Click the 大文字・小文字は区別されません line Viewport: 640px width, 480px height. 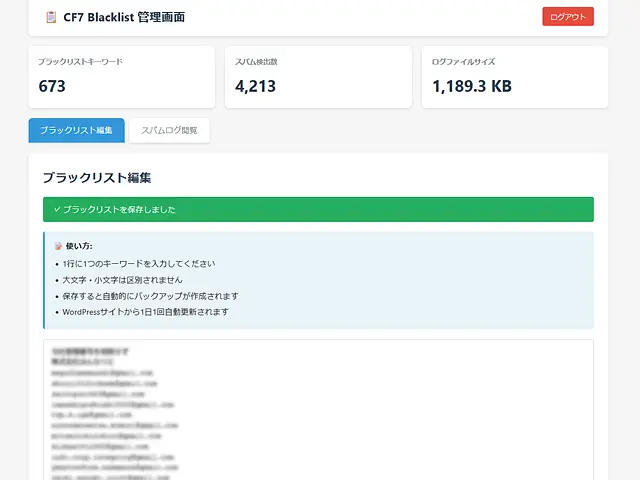[122, 280]
